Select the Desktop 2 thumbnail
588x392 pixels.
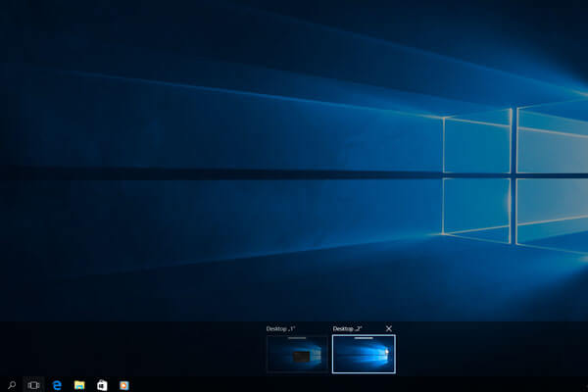tap(364, 354)
